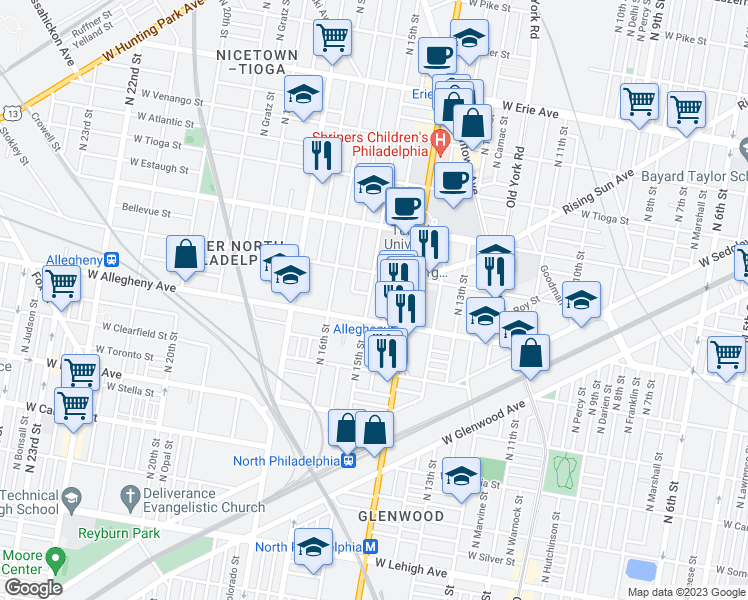Image resolution: width=748 pixels, height=600 pixels.
Task: Click Moore Center green location pin
Action: (56, 559)
